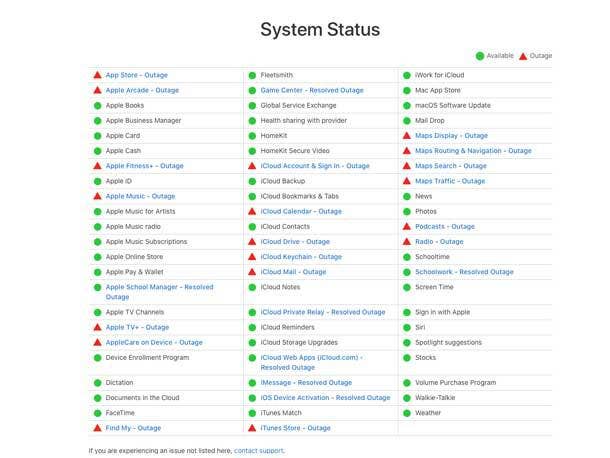Click the red triangle beside Find My
610x458 pixels.
coord(97,428)
